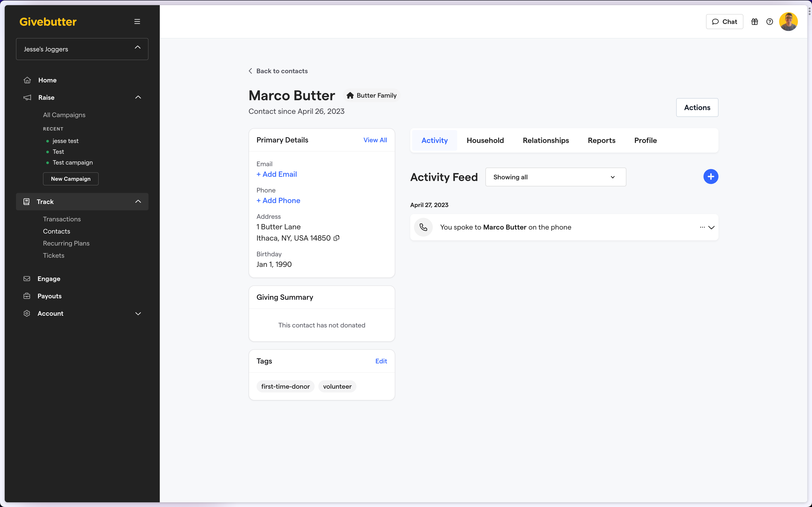
Task: Click the Payouts section icon
Action: tap(27, 296)
